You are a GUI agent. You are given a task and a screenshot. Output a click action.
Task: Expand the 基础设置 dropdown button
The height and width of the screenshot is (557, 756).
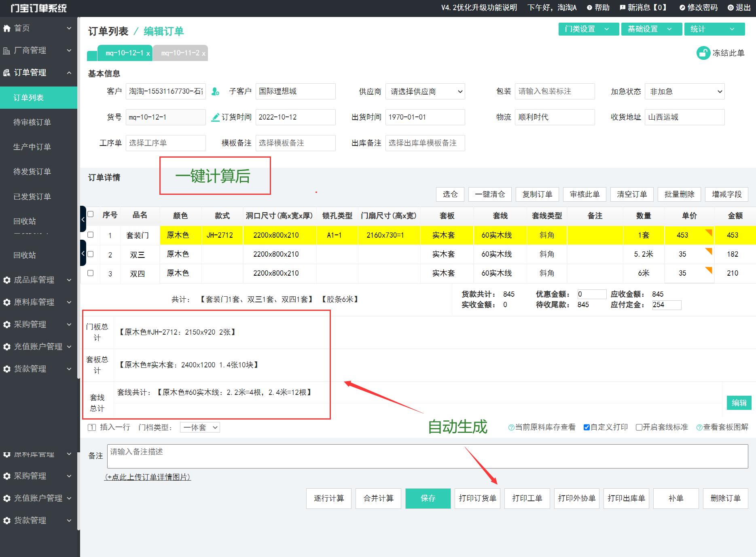coord(651,29)
